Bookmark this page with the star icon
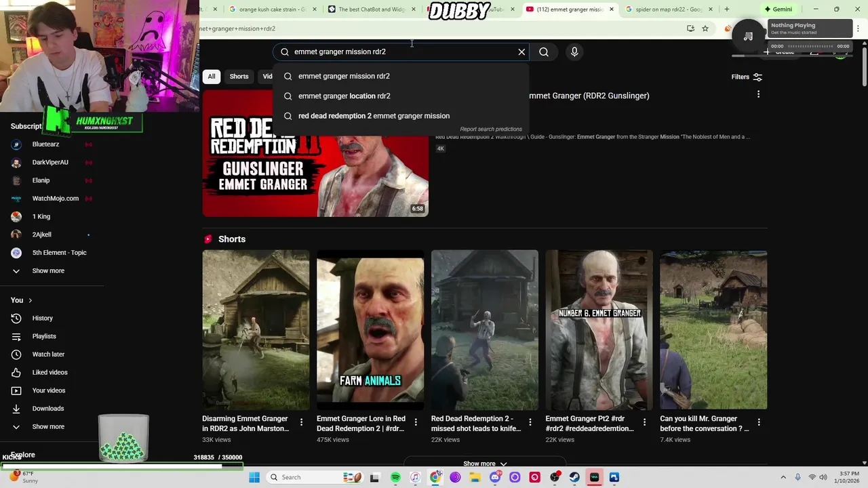This screenshot has height=488, width=868. pos(705,28)
